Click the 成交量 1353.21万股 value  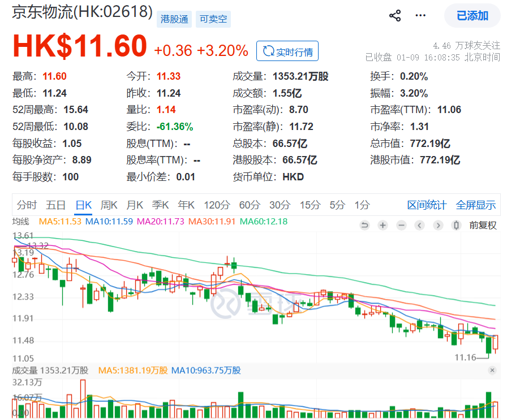(300, 76)
